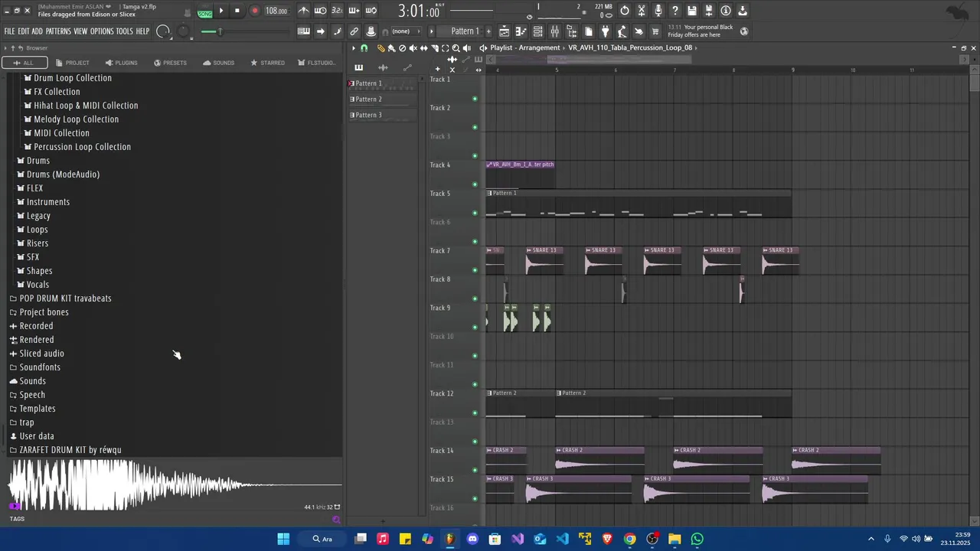The height and width of the screenshot is (551, 980).
Task: Toggle wait for input before recording
Action: tap(321, 11)
